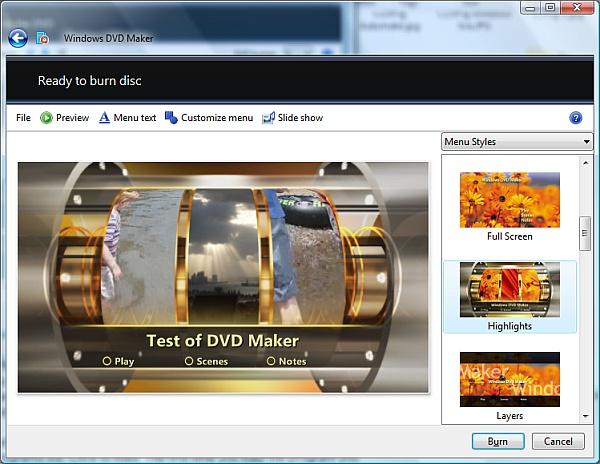The height and width of the screenshot is (464, 600).
Task: Close the Windows DVD Maker window
Action: coord(577,7)
